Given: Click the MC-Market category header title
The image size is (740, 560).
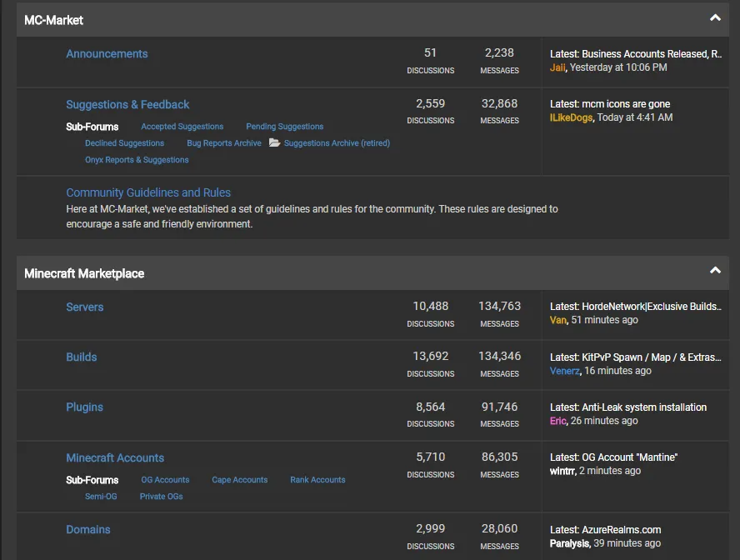Looking at the screenshot, I should pos(54,20).
